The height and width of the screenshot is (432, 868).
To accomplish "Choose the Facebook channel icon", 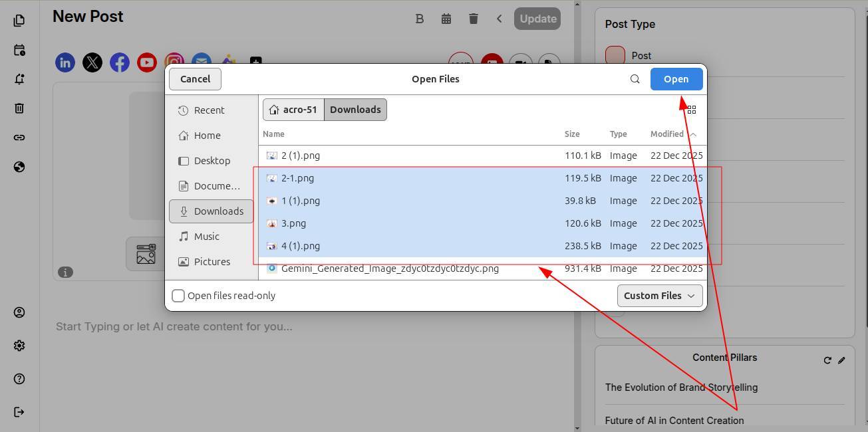I will click(120, 62).
